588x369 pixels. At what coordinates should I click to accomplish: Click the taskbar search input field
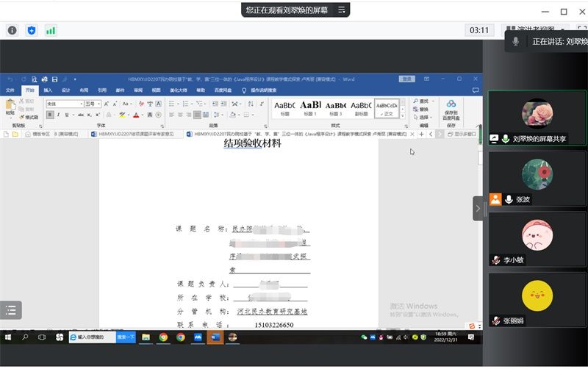click(x=94, y=337)
